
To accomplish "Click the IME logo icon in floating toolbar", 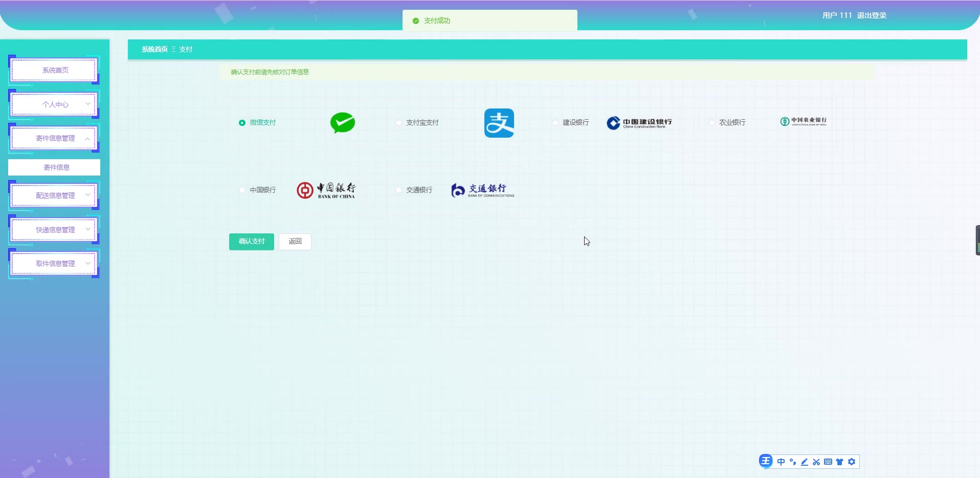I will pyautogui.click(x=766, y=461).
